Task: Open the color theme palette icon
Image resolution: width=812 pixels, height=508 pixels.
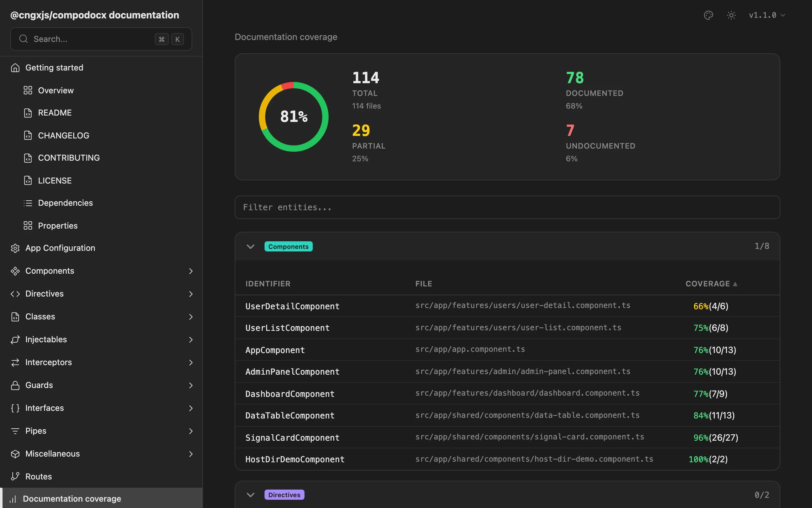Action: point(708,15)
